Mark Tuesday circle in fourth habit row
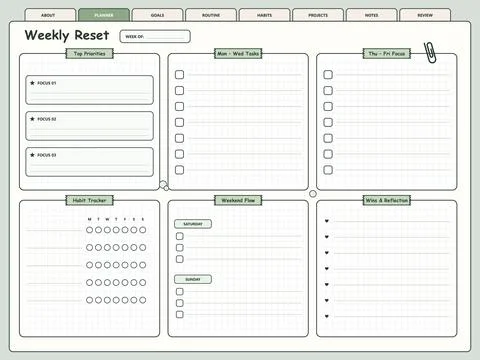Viewport: 480px width, 360px height. [98, 282]
